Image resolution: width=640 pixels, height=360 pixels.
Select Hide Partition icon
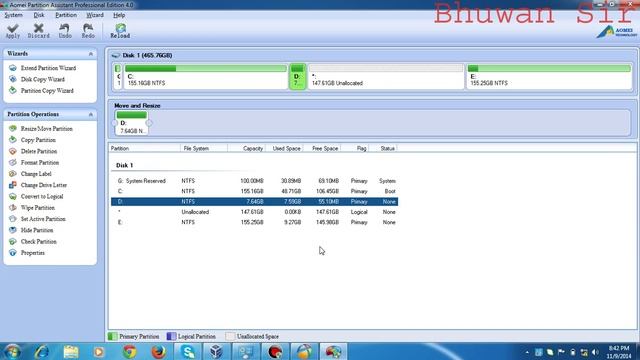click(x=13, y=230)
